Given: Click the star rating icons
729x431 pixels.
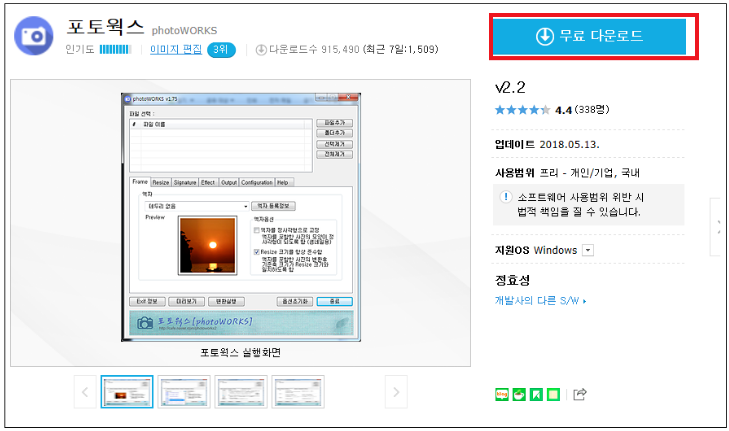Looking at the screenshot, I should click(523, 110).
